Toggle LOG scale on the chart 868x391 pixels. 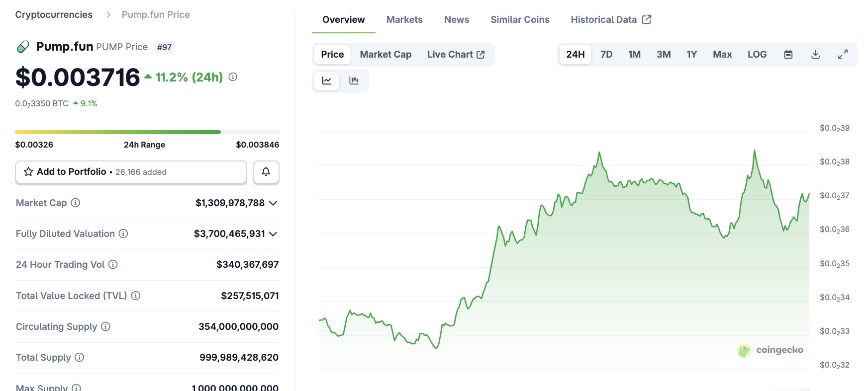pyautogui.click(x=757, y=55)
